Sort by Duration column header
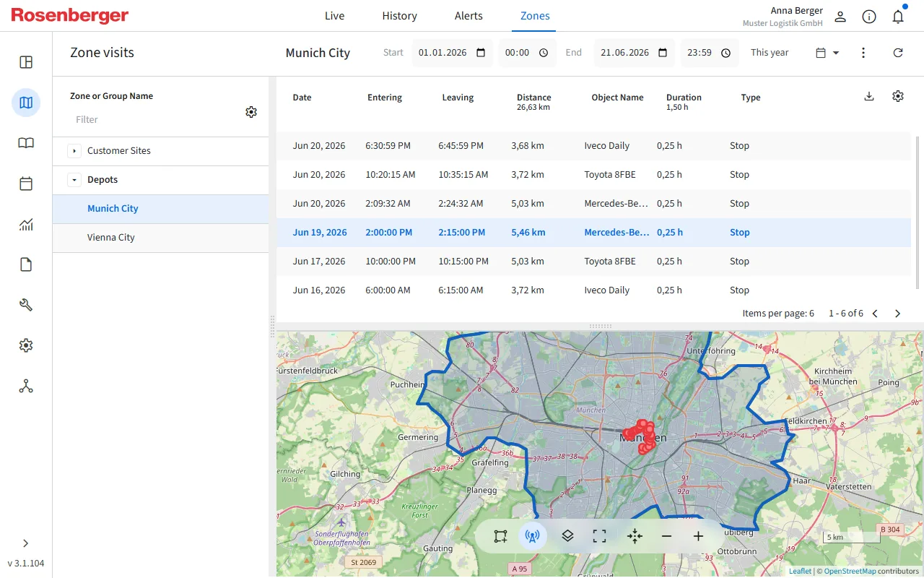The width and height of the screenshot is (924, 578). coord(684,98)
